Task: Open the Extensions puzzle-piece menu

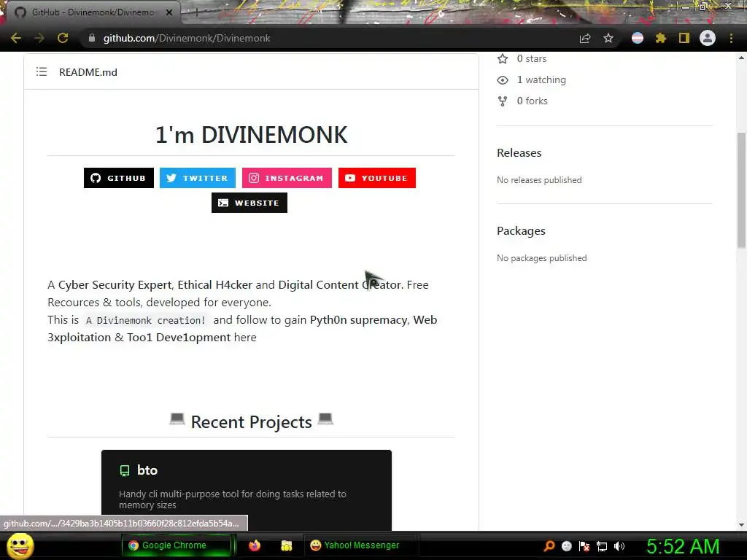Action: pos(661,38)
